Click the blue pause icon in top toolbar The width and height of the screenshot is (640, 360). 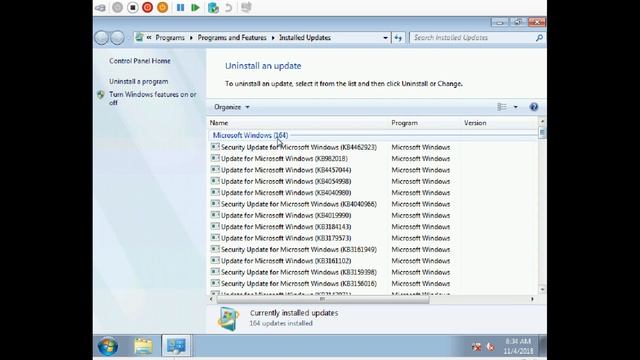click(180, 7)
